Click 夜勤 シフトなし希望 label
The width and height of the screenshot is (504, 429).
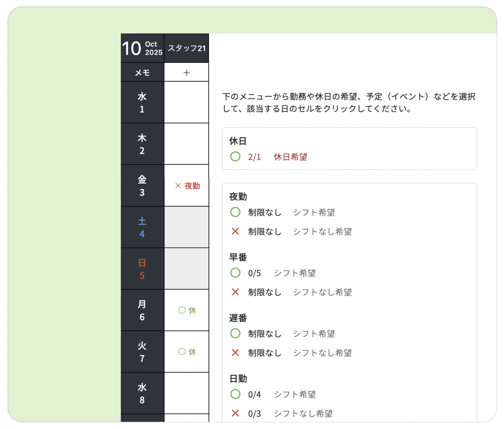(322, 232)
